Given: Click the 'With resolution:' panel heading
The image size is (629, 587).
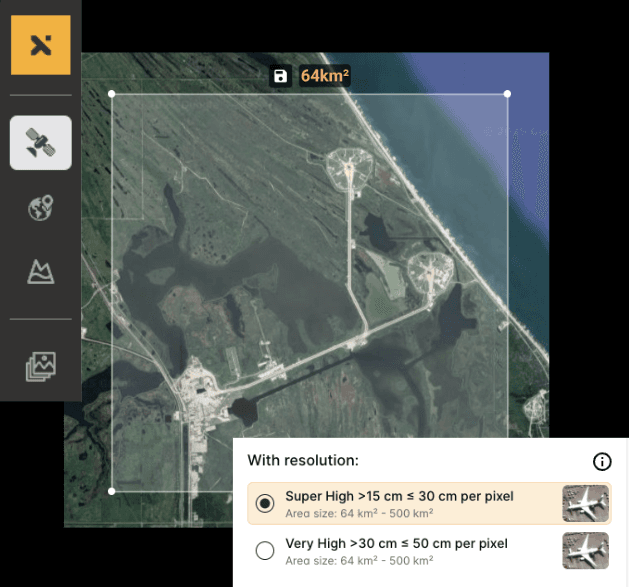Looking at the screenshot, I should (303, 461).
